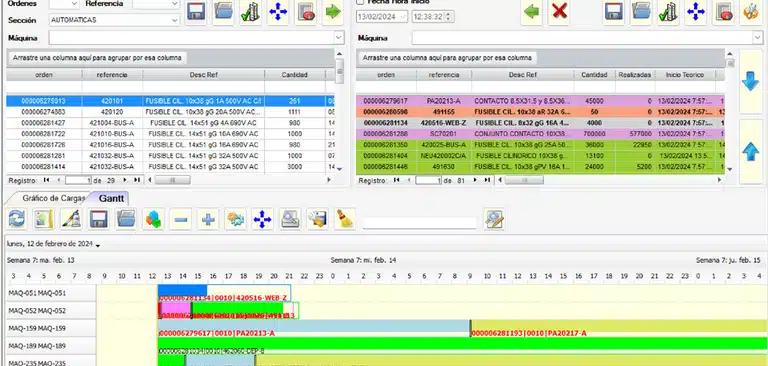Screen dimensions: 768x366
Task: Click the save floppy icon in right toolbar
Action: (x=614, y=11)
